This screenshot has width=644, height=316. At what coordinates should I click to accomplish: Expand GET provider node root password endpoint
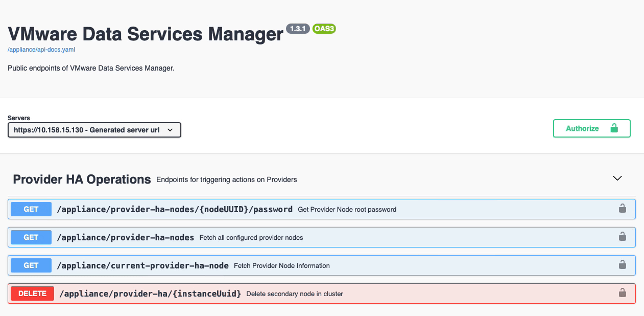[175, 209]
